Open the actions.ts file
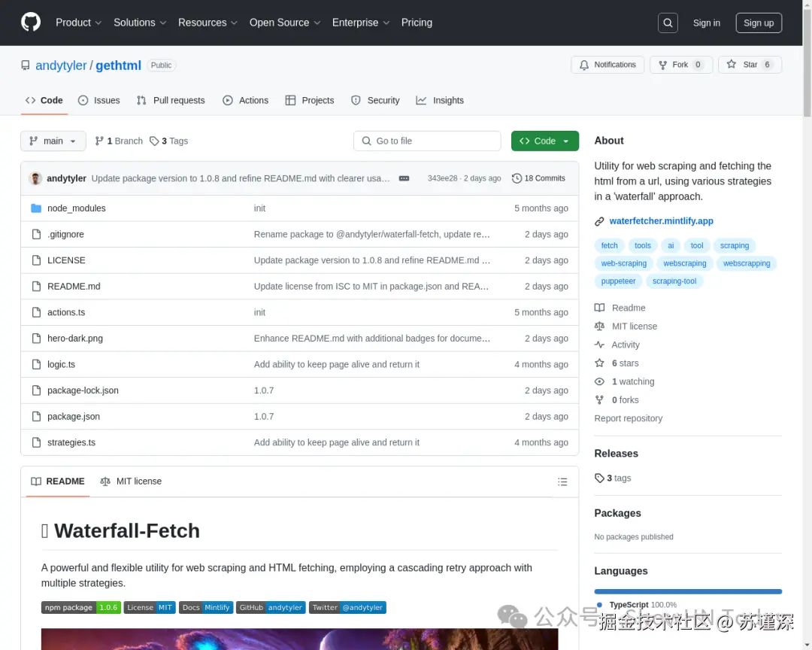This screenshot has height=650, width=812. [66, 312]
